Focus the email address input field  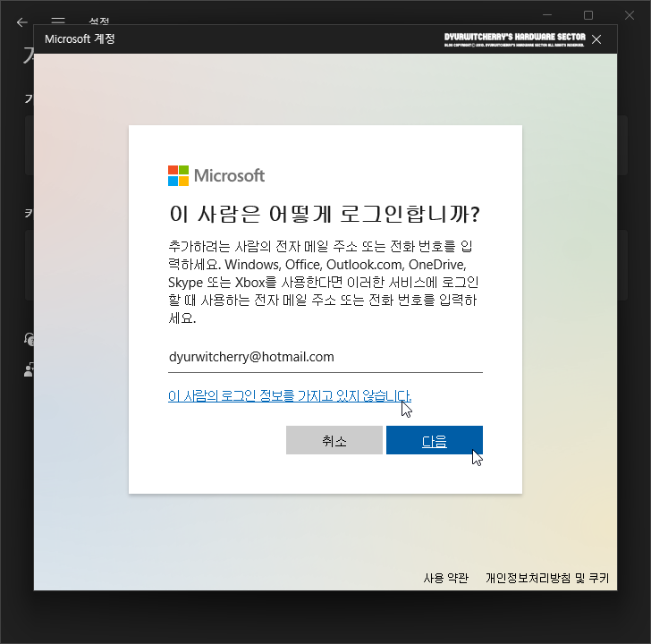325,357
